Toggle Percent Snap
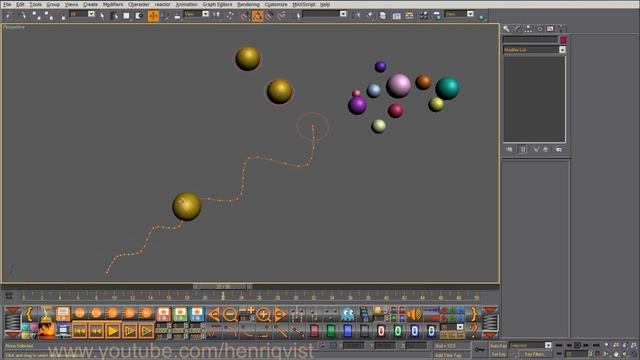This screenshot has width=640, height=360. pyautogui.click(x=269, y=16)
